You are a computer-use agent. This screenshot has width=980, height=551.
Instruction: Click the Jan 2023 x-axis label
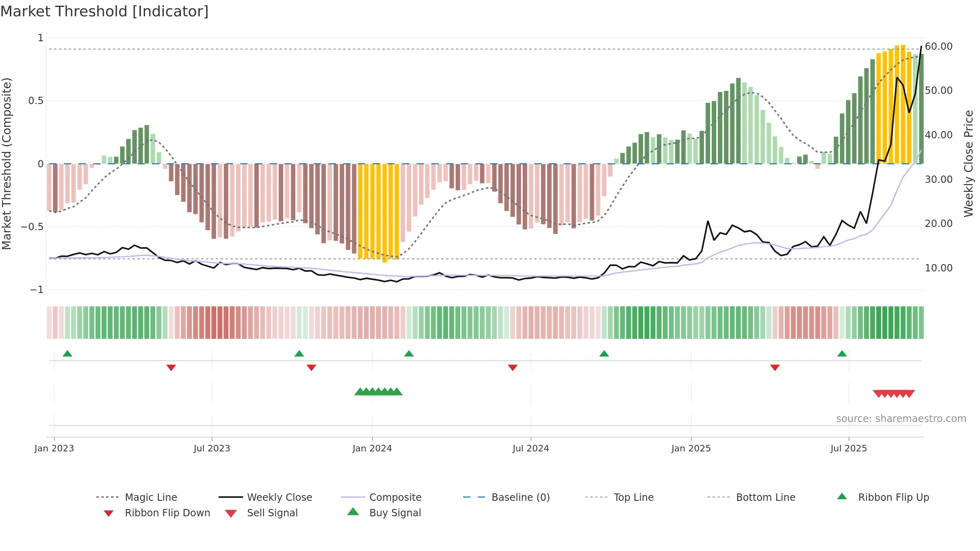(x=54, y=448)
